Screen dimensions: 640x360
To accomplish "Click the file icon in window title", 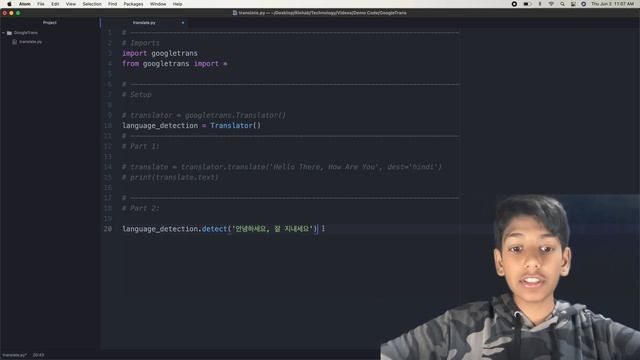I will pyautogui.click(x=235, y=13).
